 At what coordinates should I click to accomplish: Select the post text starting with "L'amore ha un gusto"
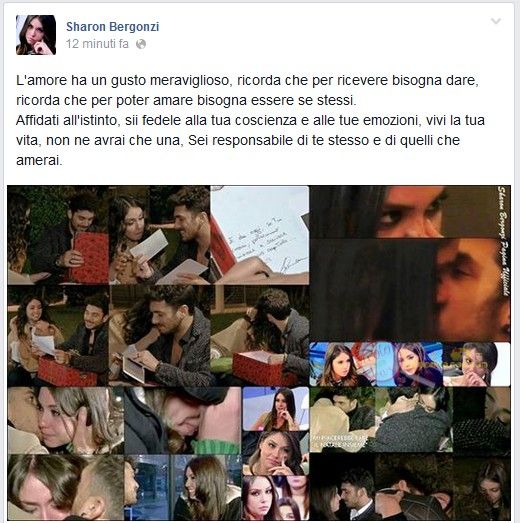(x=250, y=120)
